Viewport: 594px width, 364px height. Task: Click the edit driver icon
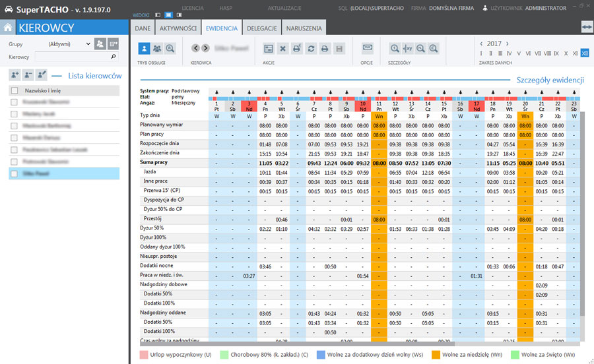tap(42, 75)
